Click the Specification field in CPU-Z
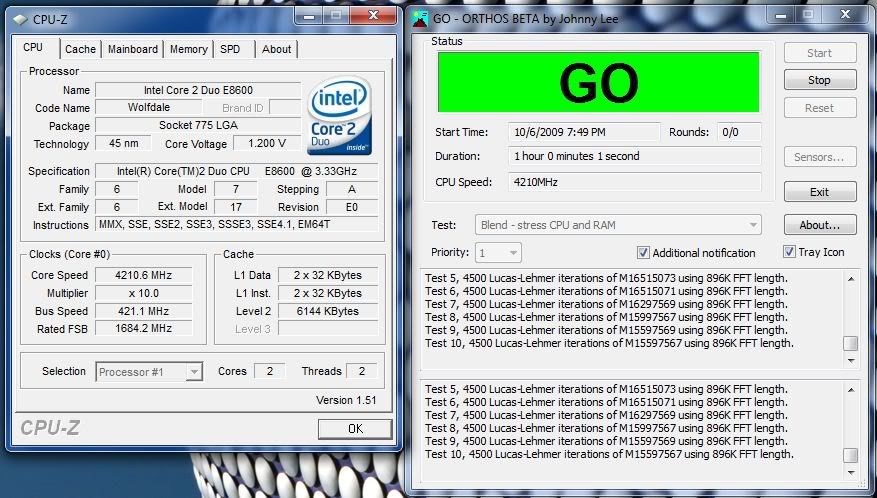Screen dimensions: 877x498 [x=237, y=171]
